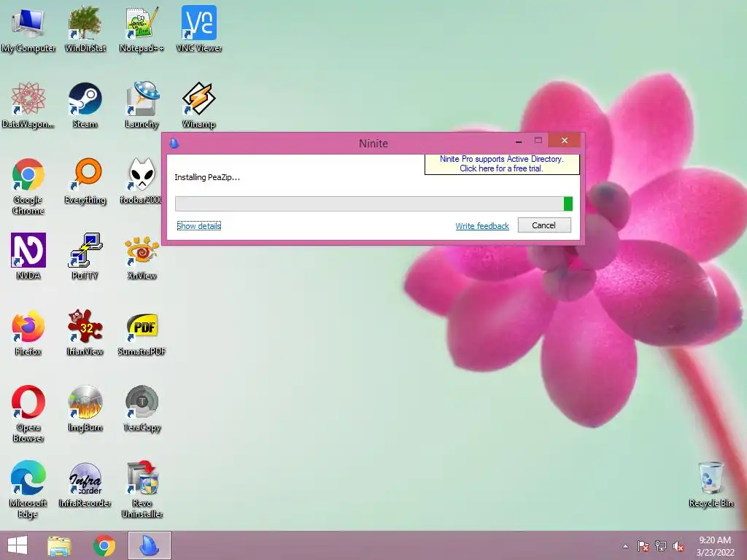Close the Ninite window
Screen dimensions: 747x560
564,141
